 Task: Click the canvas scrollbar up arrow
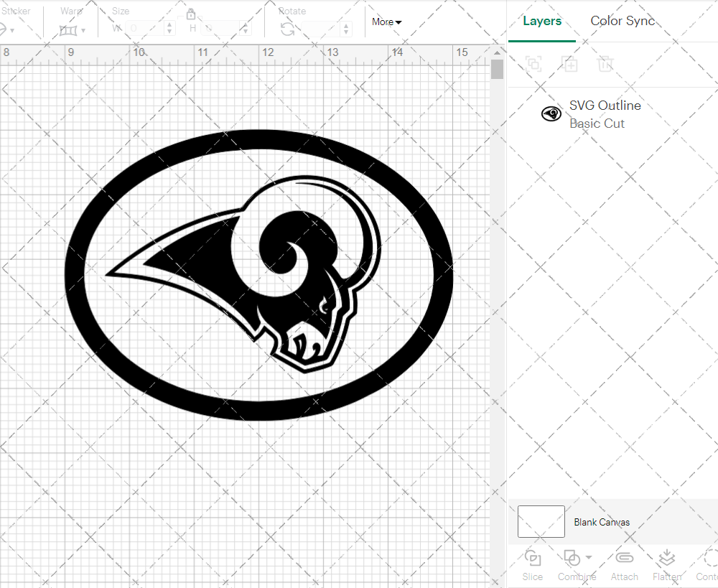point(498,52)
